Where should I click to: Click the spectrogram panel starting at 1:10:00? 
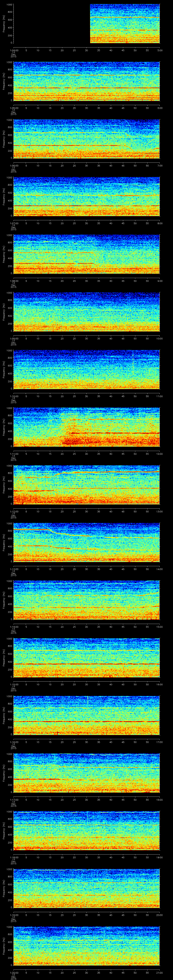(x=87, y=369)
